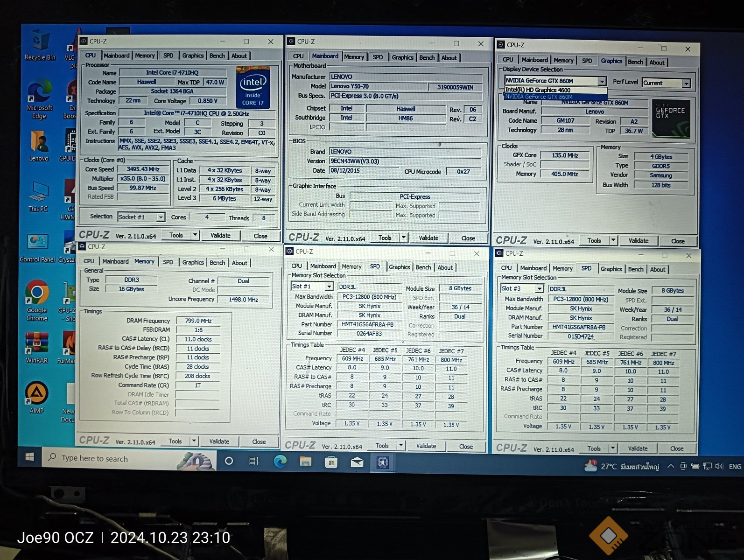Open the Socket #1 selection dropdown
Screen dimensions: 744x560
pyautogui.click(x=141, y=217)
